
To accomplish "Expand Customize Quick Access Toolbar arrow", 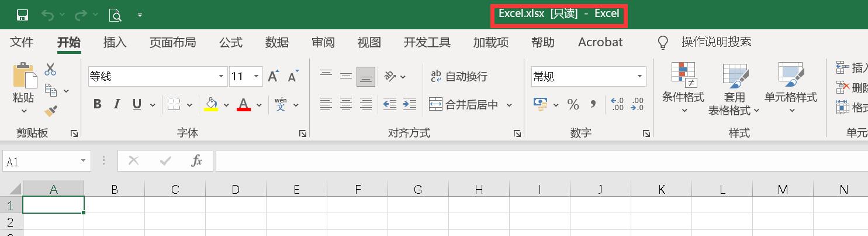I will [x=140, y=15].
